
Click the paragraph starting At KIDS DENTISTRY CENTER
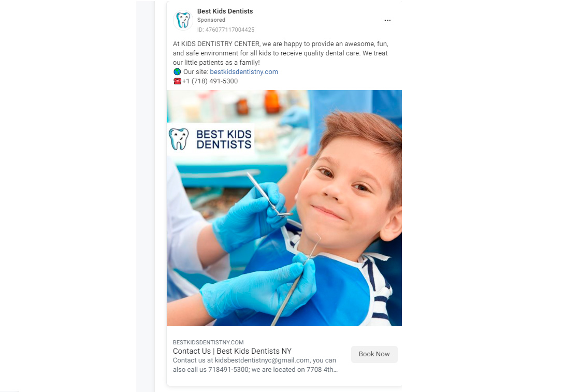pyautogui.click(x=281, y=53)
